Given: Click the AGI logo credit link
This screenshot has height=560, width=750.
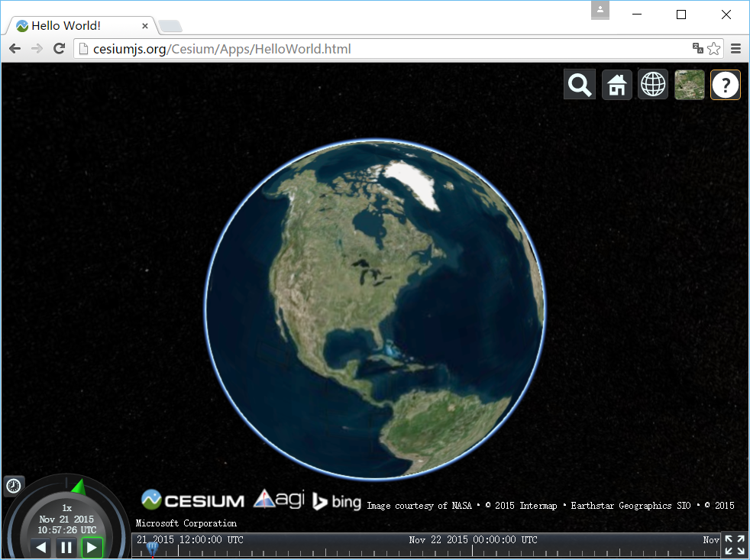Looking at the screenshot, I should (x=280, y=499).
